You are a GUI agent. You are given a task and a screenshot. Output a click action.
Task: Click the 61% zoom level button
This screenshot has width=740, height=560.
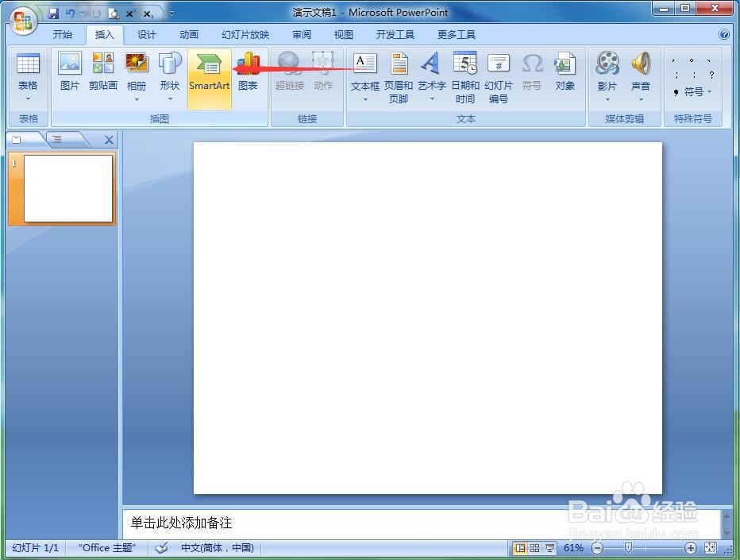pos(573,548)
